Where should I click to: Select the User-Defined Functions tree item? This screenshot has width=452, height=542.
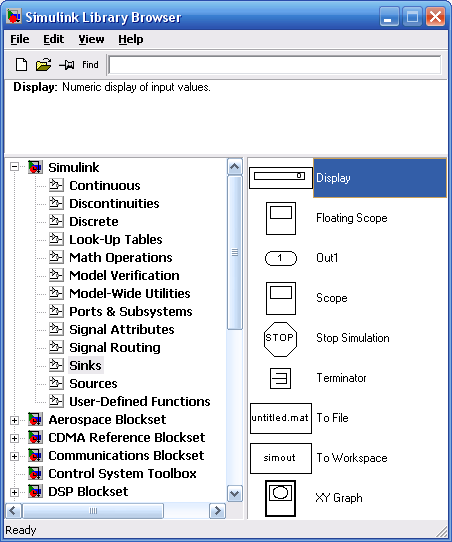point(140,401)
